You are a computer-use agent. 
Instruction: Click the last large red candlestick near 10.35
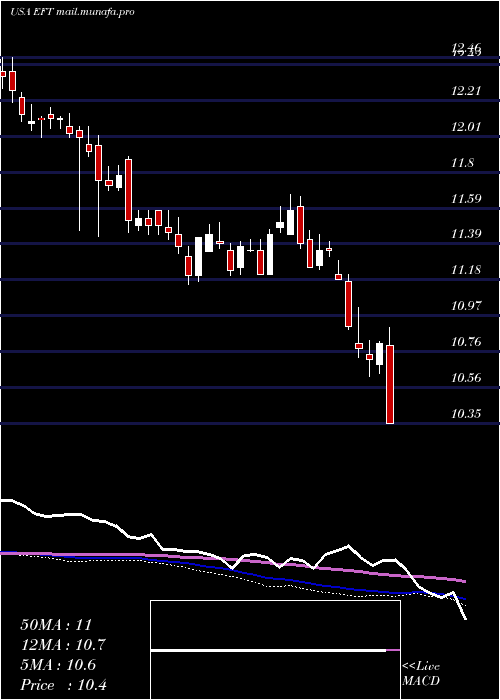point(390,384)
